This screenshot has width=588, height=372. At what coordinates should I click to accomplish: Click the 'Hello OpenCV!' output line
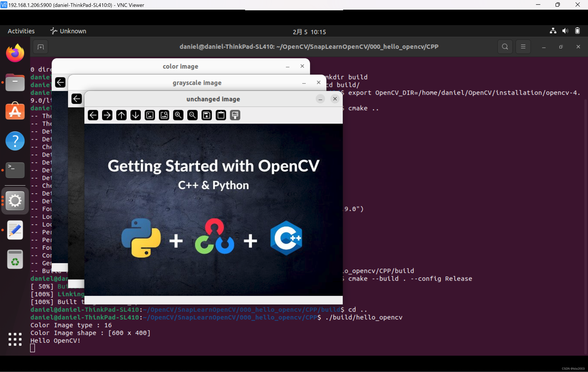[55, 340]
